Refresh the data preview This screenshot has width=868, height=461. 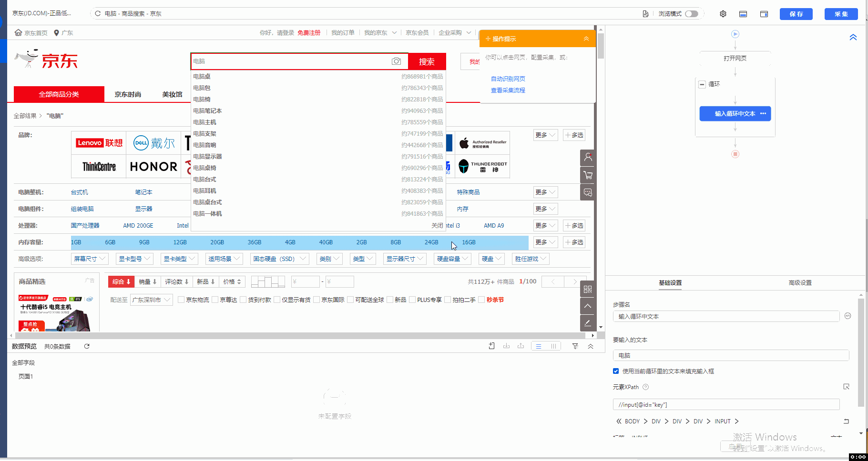coord(87,346)
